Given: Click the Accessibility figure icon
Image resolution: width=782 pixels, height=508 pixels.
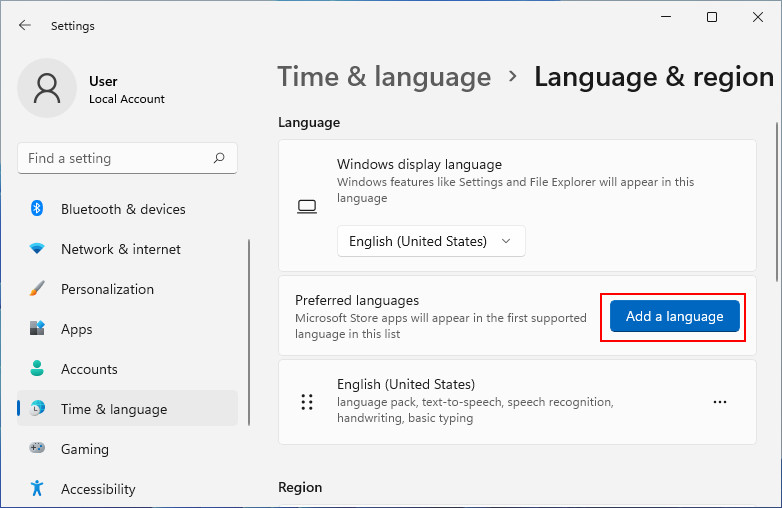Looking at the screenshot, I should (37, 488).
